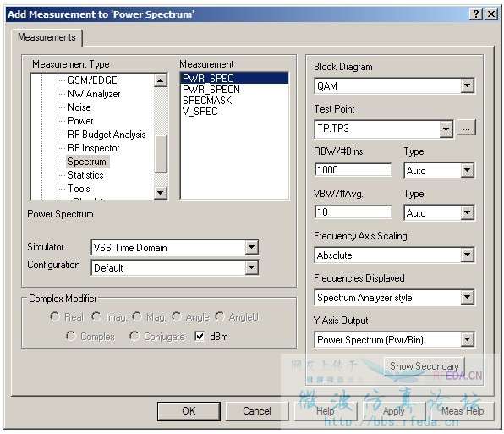
Task: Open the Measurements tab
Action: click(x=47, y=37)
